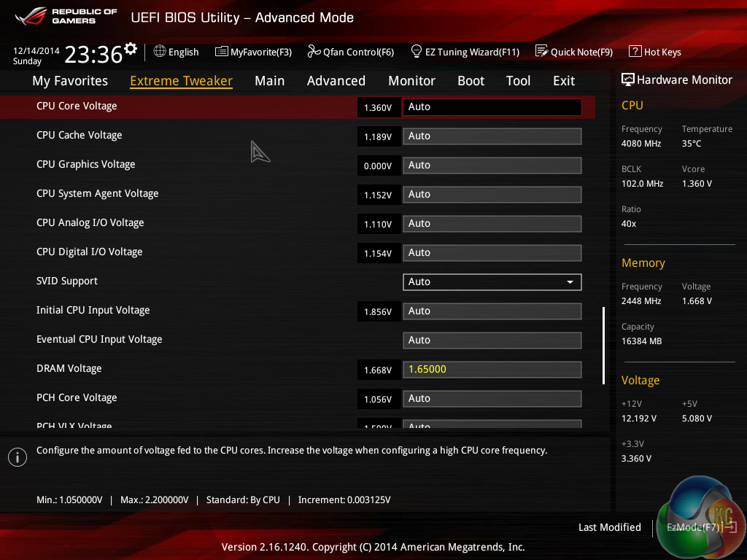Click the DRAM Voltage 1.65000 field
The height and width of the screenshot is (560, 747).
point(492,370)
